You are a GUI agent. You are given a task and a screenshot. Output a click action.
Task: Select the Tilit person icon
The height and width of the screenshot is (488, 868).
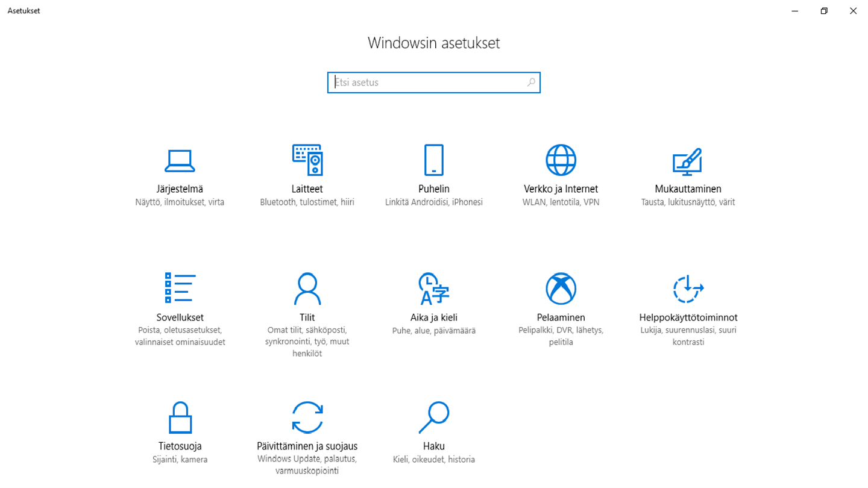click(307, 289)
